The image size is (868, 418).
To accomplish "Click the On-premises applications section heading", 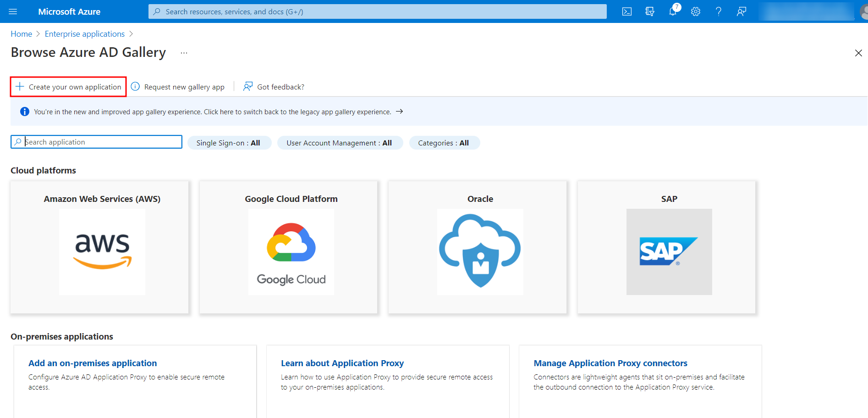I will coord(62,336).
